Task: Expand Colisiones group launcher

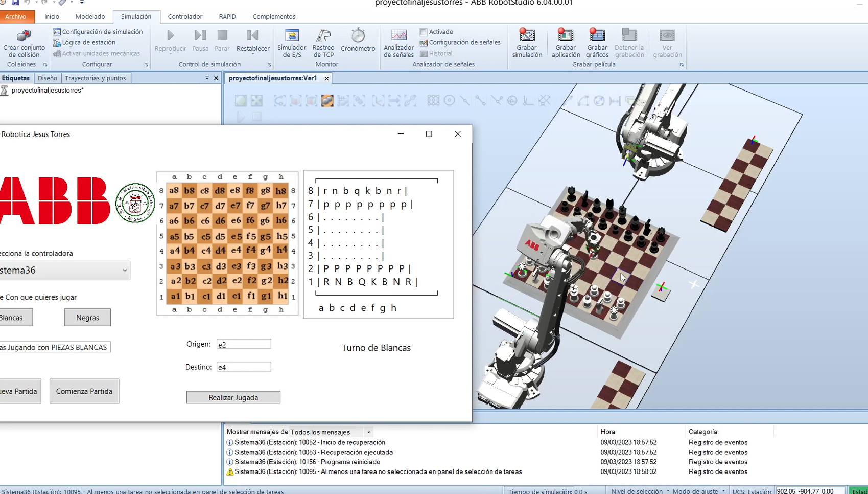Action: point(45,65)
